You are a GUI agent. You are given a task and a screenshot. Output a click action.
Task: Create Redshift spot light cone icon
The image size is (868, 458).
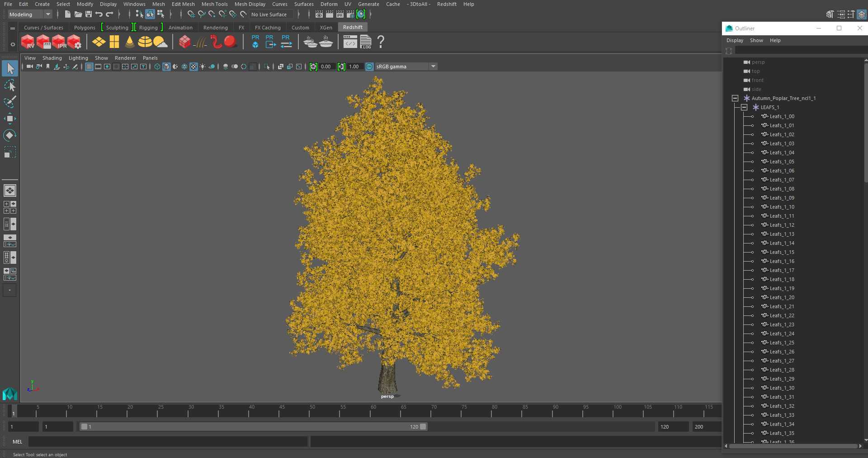tap(130, 42)
